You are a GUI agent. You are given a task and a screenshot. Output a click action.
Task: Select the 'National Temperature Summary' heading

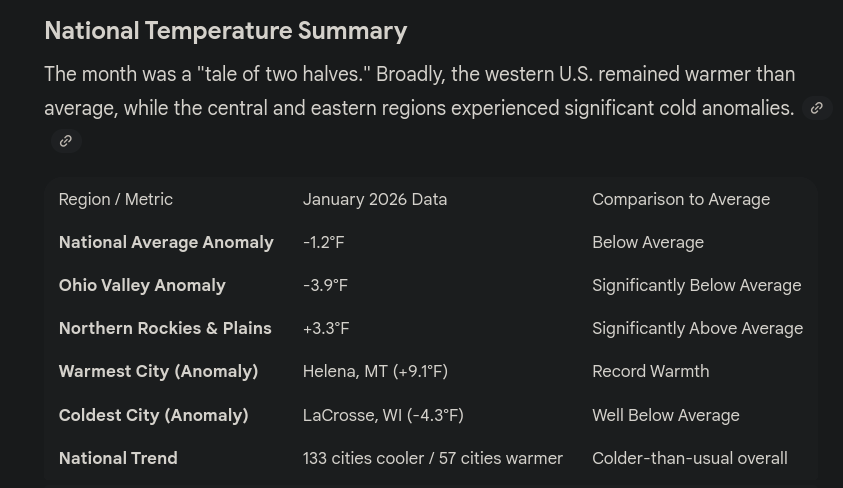tap(226, 31)
